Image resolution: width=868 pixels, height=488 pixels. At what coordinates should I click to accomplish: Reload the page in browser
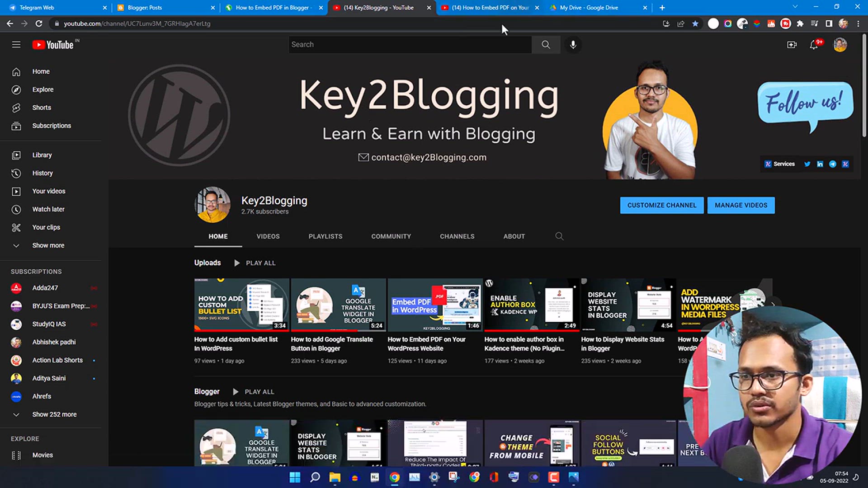(39, 23)
